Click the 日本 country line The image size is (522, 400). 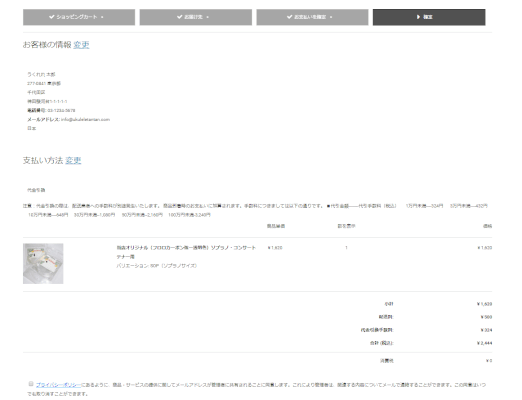click(32, 128)
